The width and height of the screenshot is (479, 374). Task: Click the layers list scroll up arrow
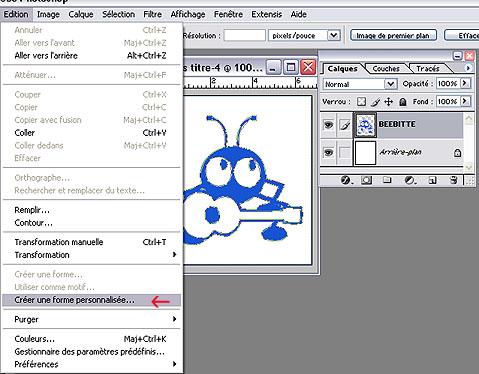469,119
